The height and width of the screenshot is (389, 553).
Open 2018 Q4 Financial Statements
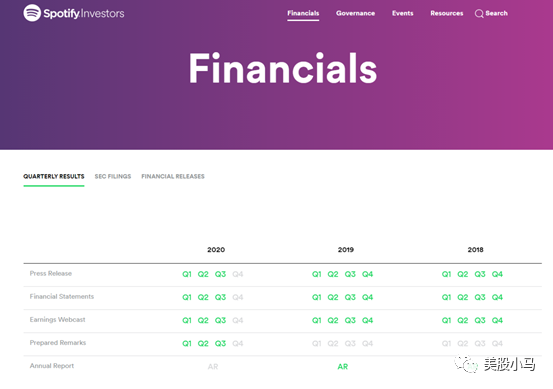coord(497,297)
